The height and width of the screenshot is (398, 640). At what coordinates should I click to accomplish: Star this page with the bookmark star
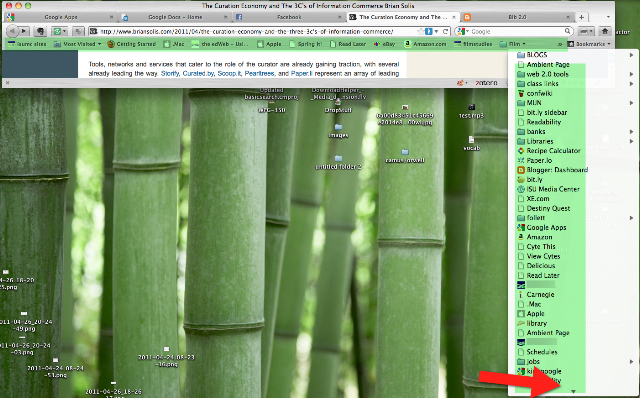[420, 31]
